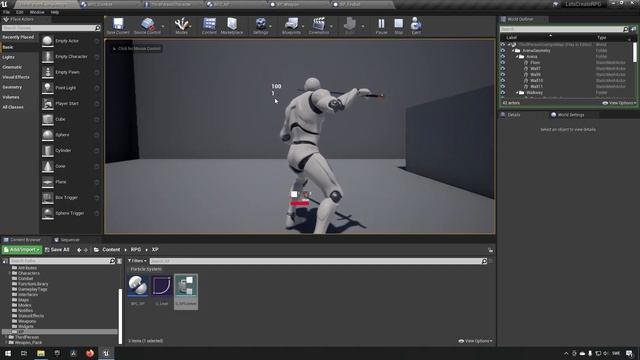640x360 pixels.
Task: Click the Empty Pawn icon
Action: (x=48, y=72)
